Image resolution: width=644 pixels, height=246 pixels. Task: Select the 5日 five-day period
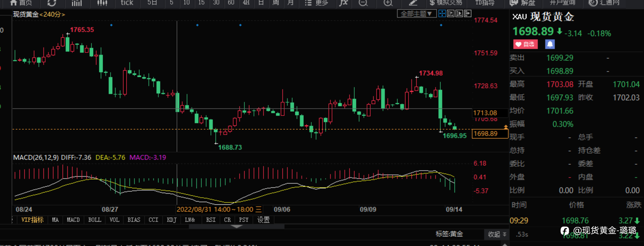pos(152,3)
